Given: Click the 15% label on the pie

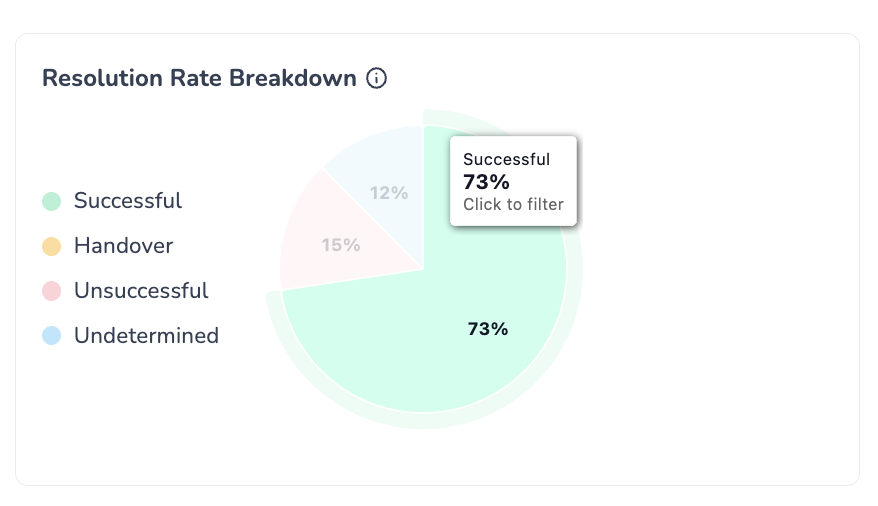Looking at the screenshot, I should (x=341, y=245).
